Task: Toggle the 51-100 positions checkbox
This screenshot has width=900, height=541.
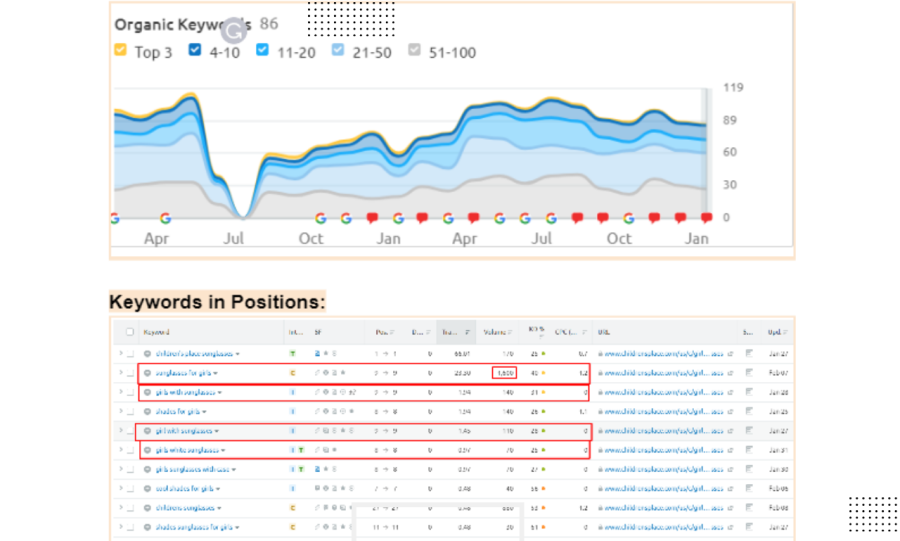Action: [x=414, y=50]
